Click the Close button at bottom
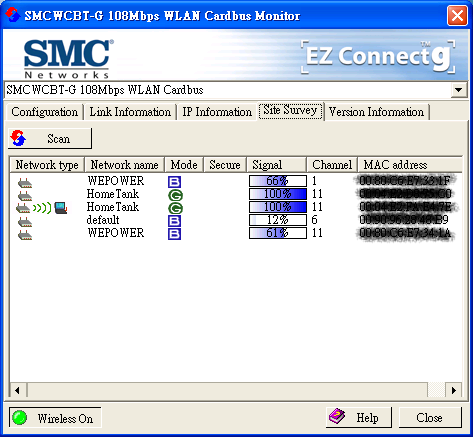This screenshot has width=473, height=437. 430,417
